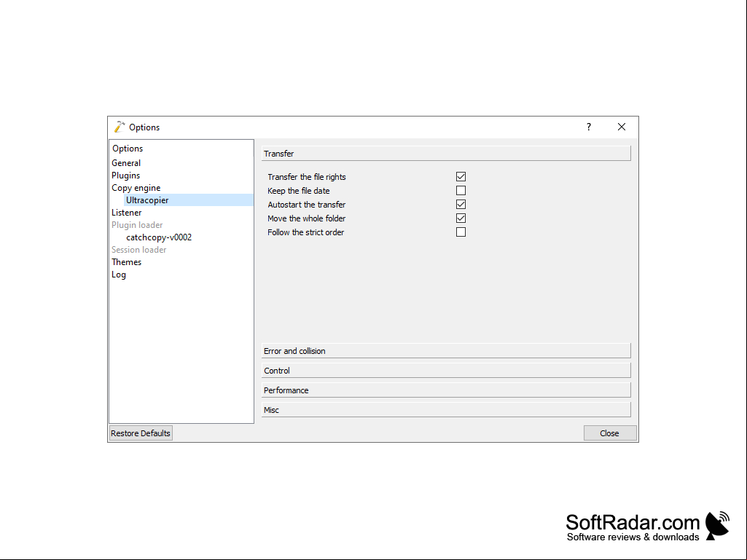Click the Close button
The image size is (747, 560).
tap(610, 433)
